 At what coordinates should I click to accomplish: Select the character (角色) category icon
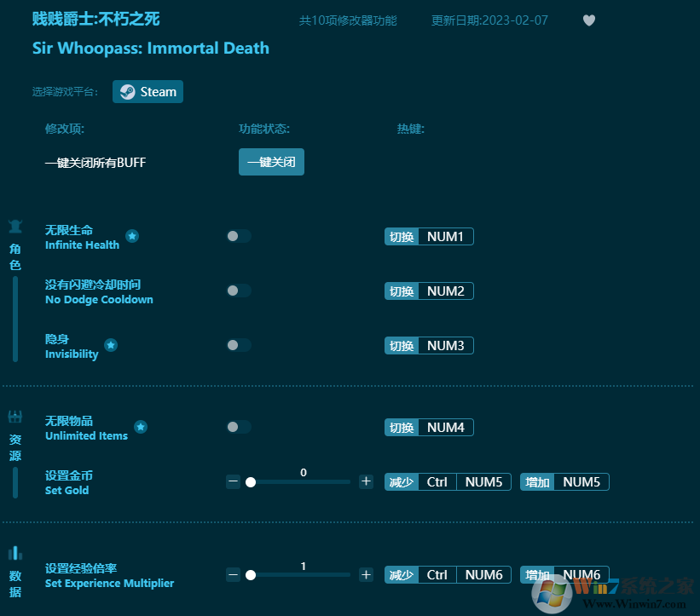(x=15, y=227)
